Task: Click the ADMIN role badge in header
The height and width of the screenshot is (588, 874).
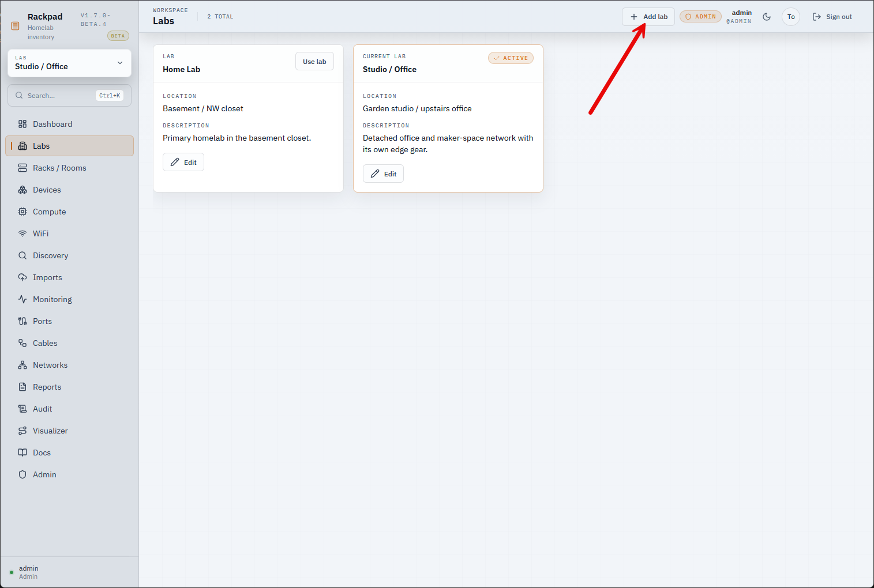Action: 700,17
